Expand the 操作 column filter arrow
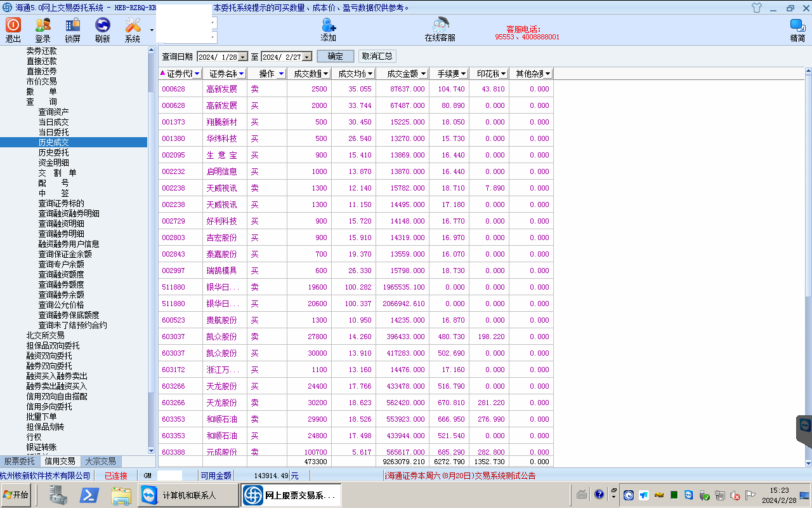The height and width of the screenshot is (508, 812). pyautogui.click(x=281, y=74)
